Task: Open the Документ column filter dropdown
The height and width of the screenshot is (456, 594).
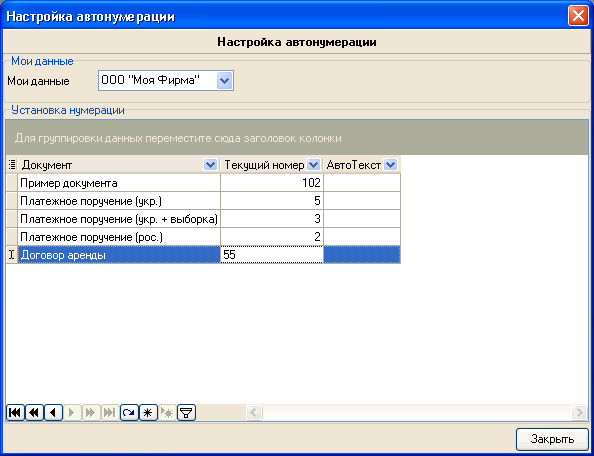Action: [x=210, y=165]
